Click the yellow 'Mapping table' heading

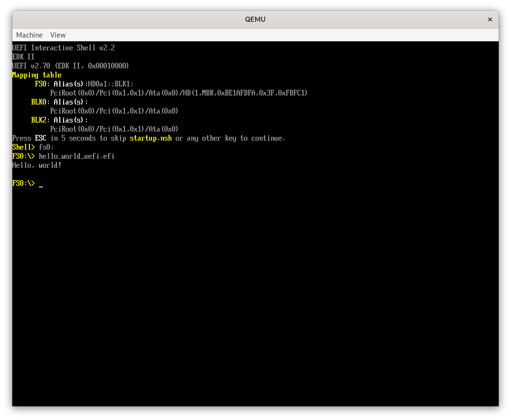(37, 75)
